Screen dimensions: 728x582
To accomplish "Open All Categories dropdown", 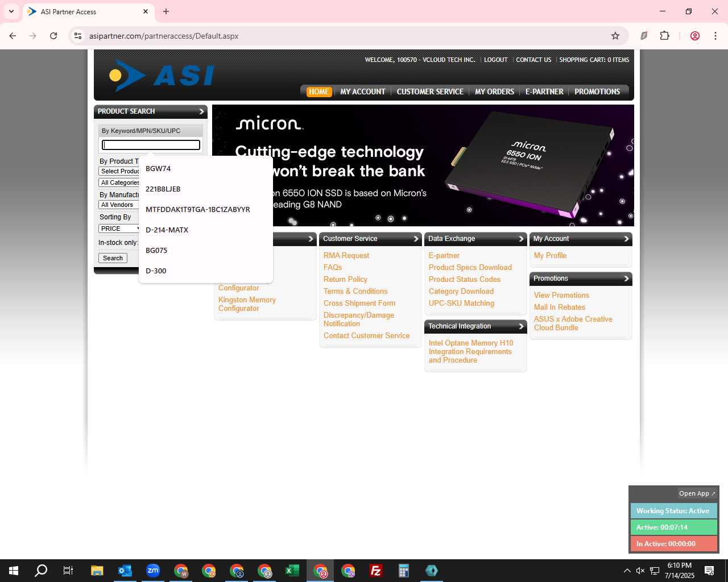I will (x=119, y=182).
